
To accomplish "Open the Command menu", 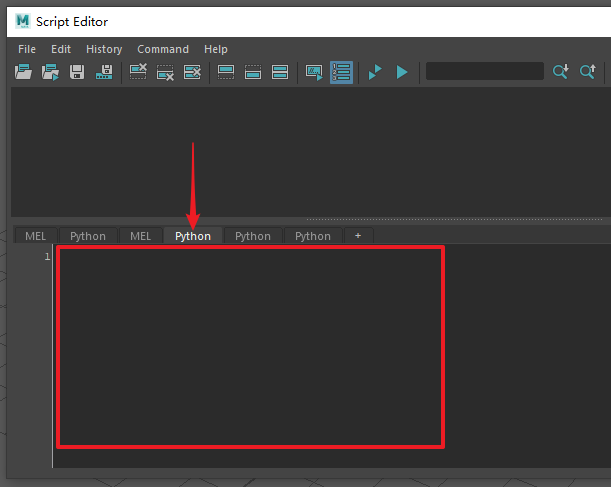I will tap(163, 49).
